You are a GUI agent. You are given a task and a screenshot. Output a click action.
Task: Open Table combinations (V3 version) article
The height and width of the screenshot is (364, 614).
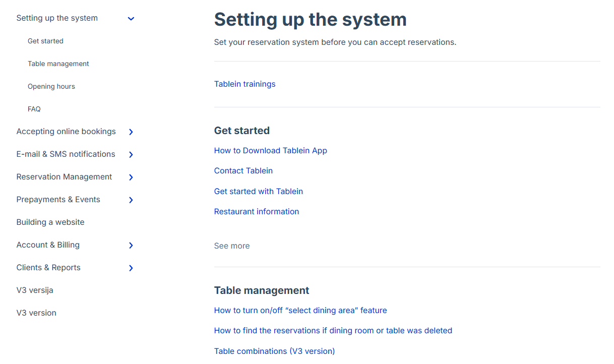pos(274,351)
